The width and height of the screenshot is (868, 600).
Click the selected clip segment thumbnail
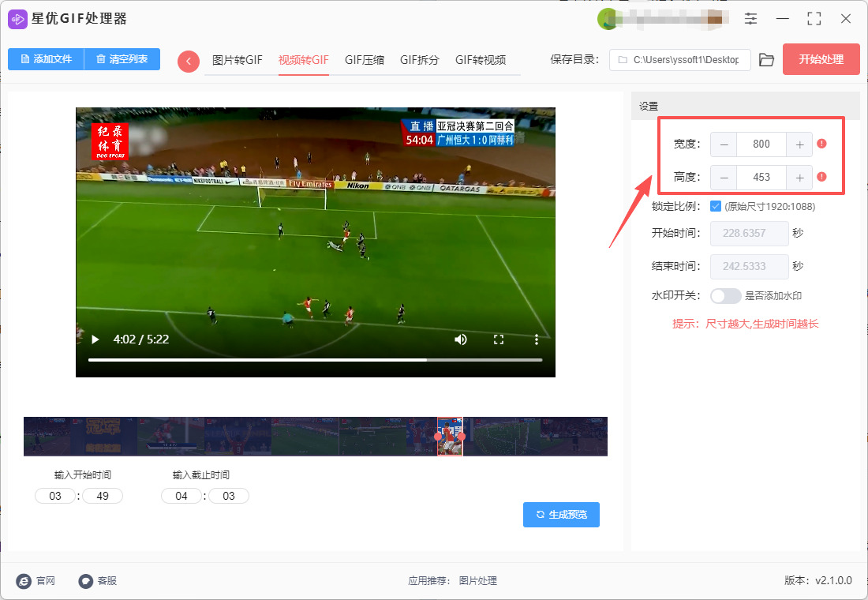[450, 437]
